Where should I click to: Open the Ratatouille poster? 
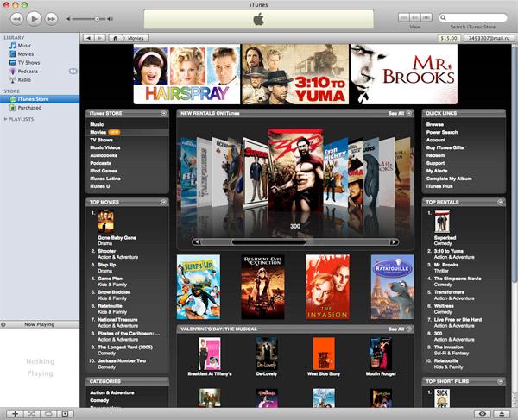[393, 286]
